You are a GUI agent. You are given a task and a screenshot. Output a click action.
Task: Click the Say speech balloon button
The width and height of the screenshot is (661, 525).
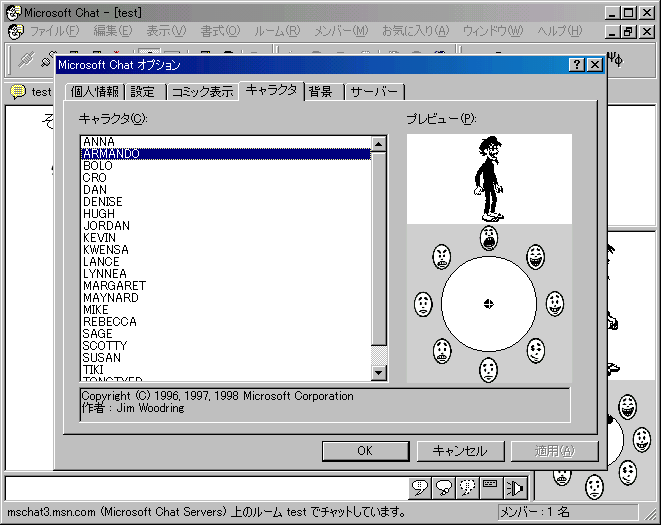point(420,488)
